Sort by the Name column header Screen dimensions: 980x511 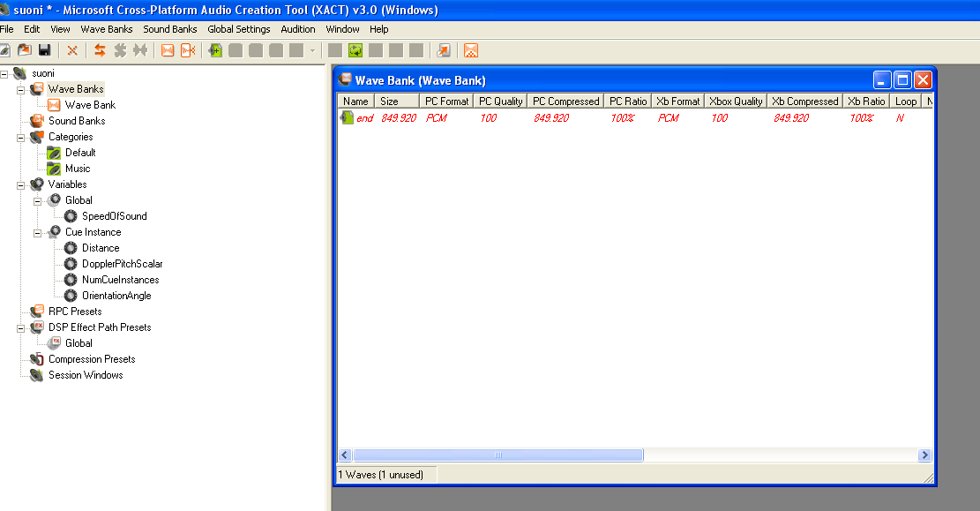pyautogui.click(x=355, y=101)
